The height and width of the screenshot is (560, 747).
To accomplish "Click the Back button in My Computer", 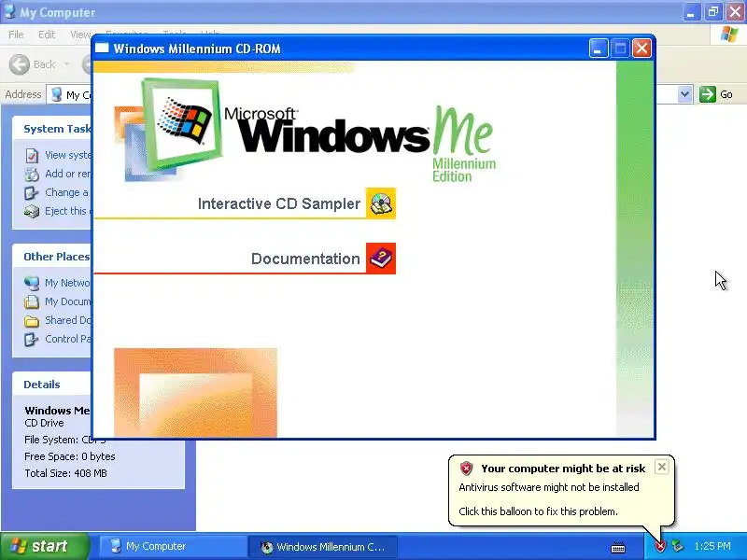I will (32, 64).
